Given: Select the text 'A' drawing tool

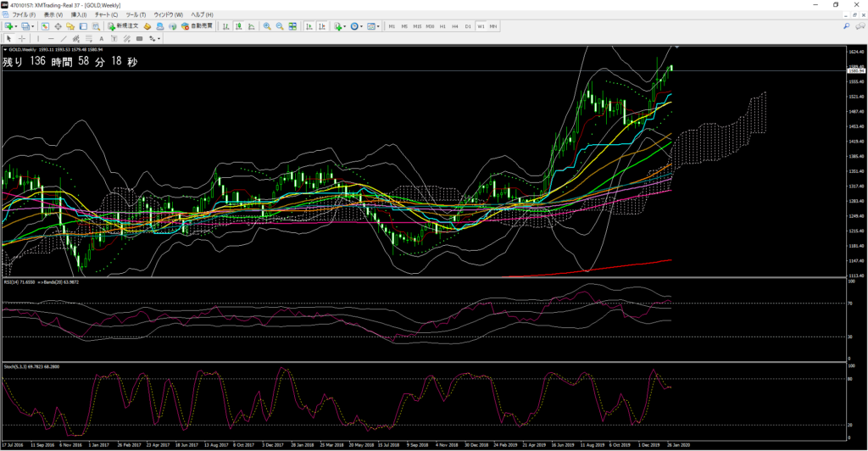Looking at the screenshot, I should 102,39.
